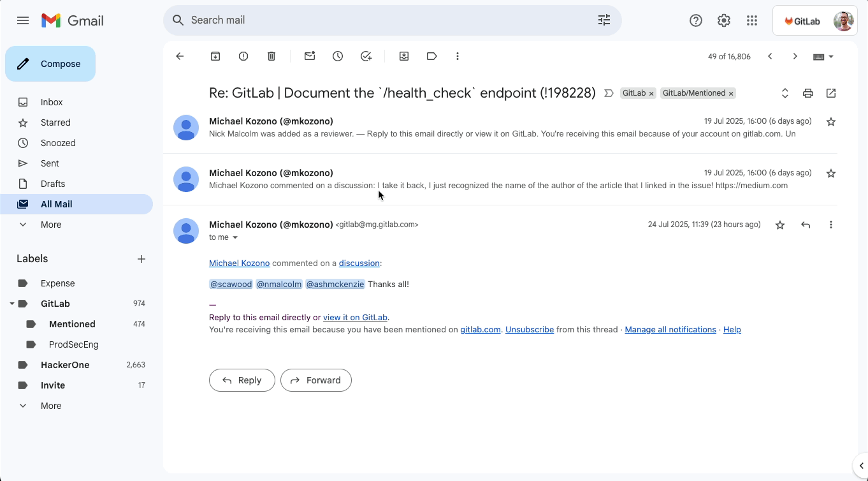This screenshot has width=868, height=481.
Task: Reply using the arrow icon in message header
Action: pyautogui.click(x=806, y=225)
